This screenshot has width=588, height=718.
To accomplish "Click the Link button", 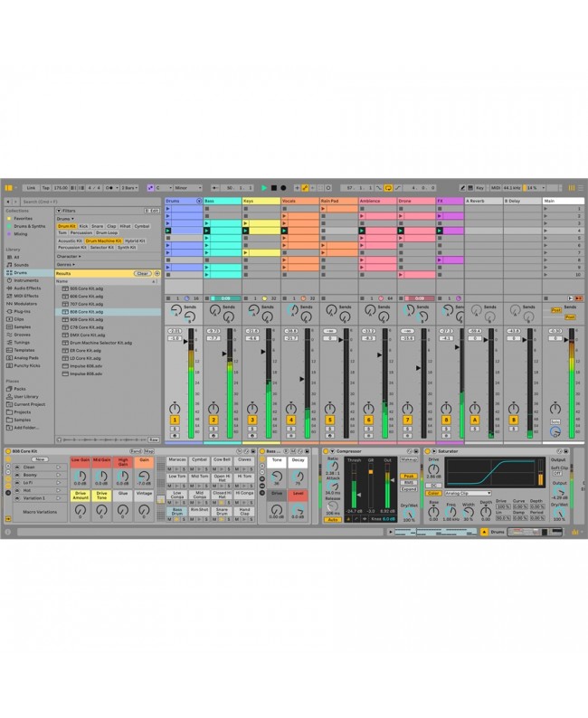I will [31, 188].
